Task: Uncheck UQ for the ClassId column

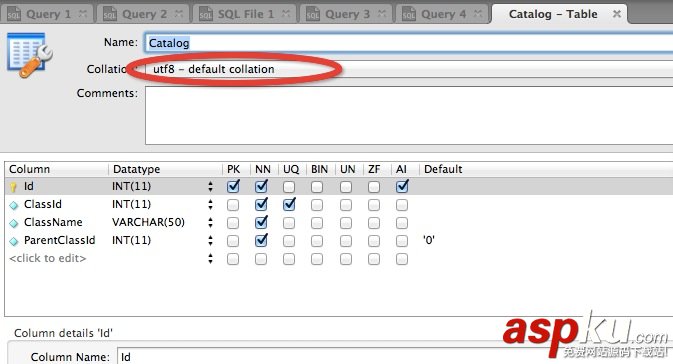Action: point(289,204)
